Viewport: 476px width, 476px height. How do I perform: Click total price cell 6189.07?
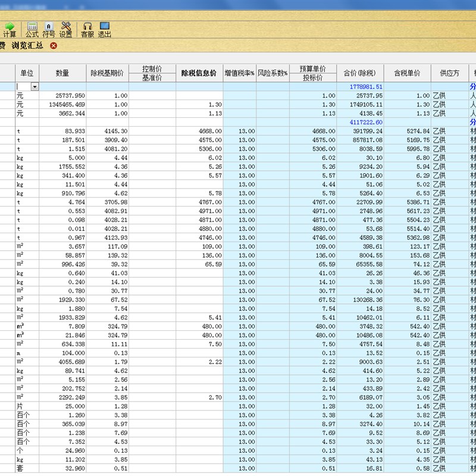tap(360, 397)
